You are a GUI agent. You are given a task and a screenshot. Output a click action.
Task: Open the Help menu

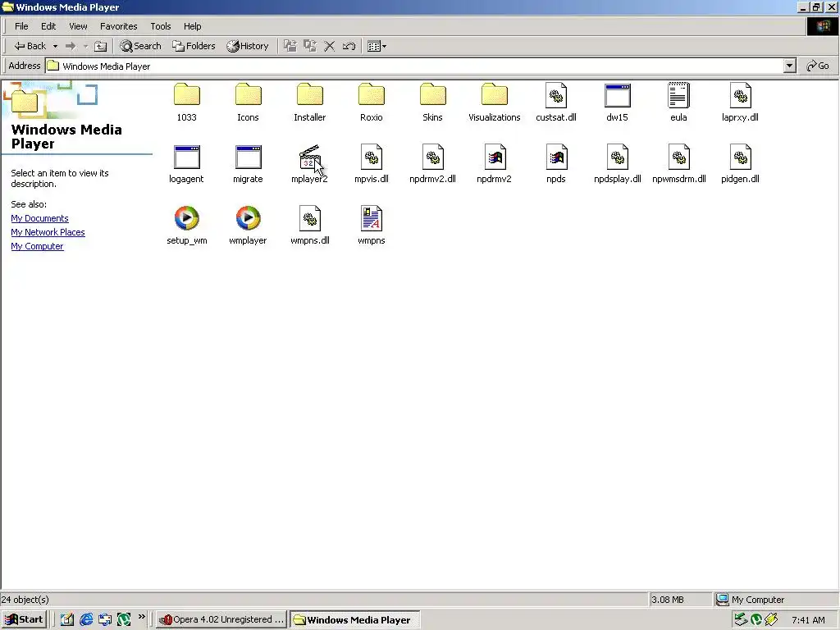pos(192,26)
